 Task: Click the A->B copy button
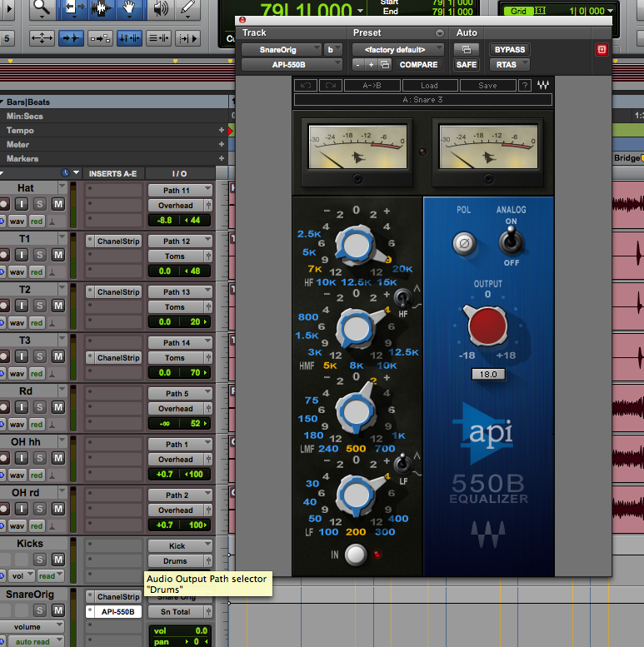click(372, 86)
